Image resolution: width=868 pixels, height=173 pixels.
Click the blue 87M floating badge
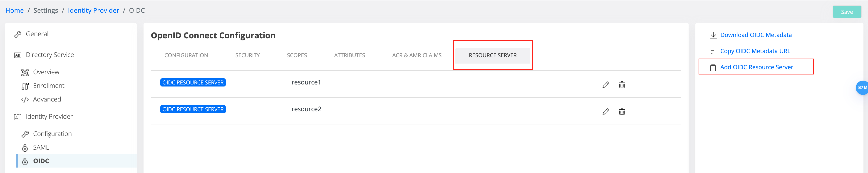click(862, 87)
